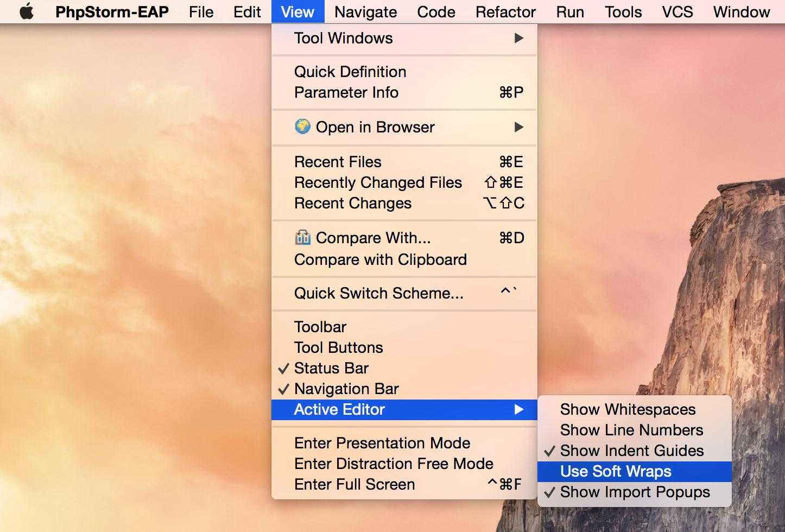Enable Show Line Numbers
The height and width of the screenshot is (532, 785).
click(x=631, y=430)
